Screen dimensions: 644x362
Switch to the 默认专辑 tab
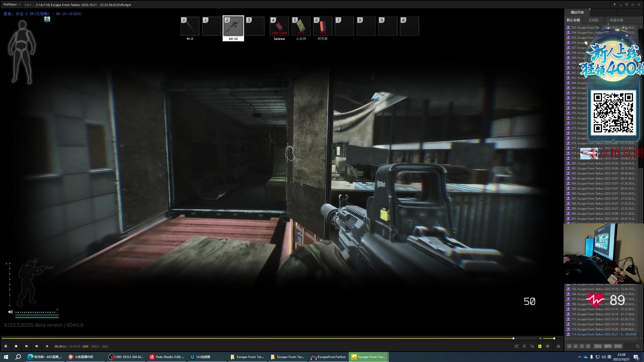click(573, 20)
